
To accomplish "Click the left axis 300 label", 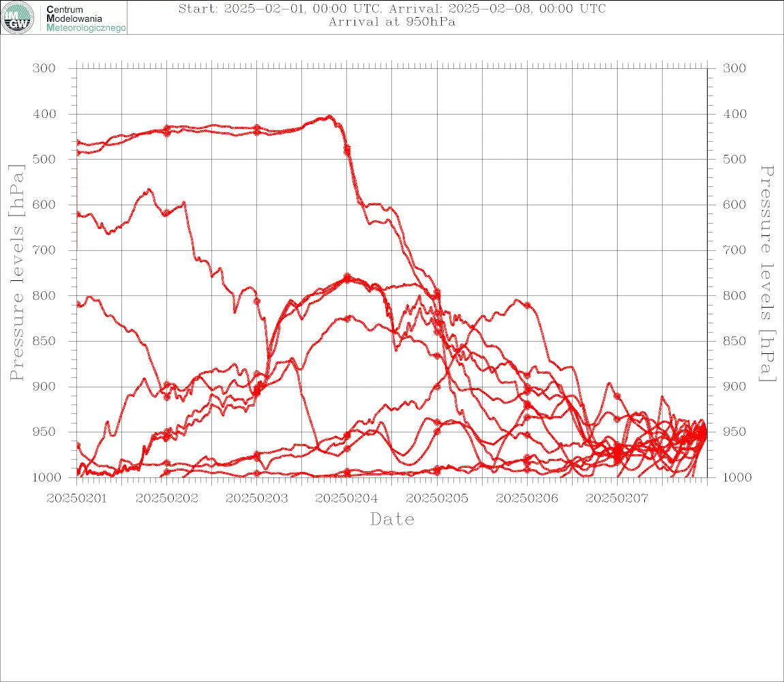I will (x=44, y=68).
